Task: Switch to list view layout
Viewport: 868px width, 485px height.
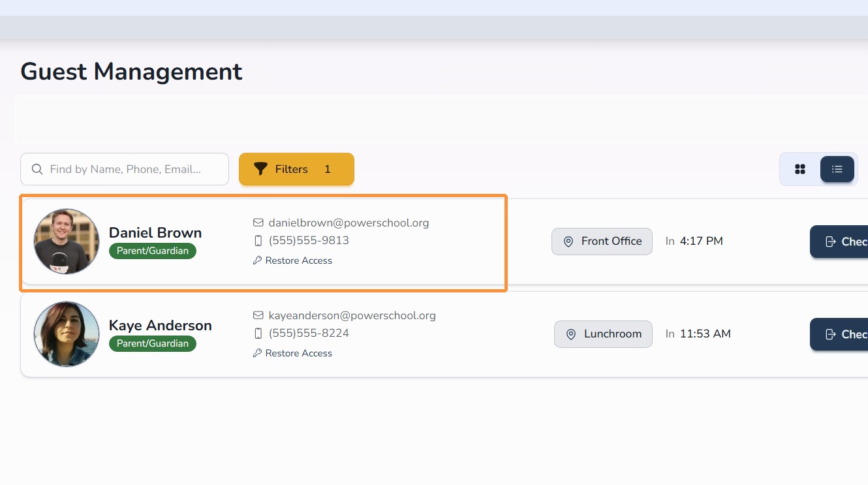Action: click(837, 169)
